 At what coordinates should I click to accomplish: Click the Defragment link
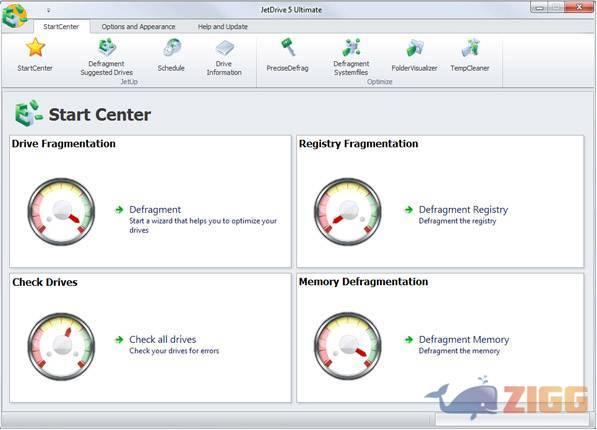pos(155,209)
